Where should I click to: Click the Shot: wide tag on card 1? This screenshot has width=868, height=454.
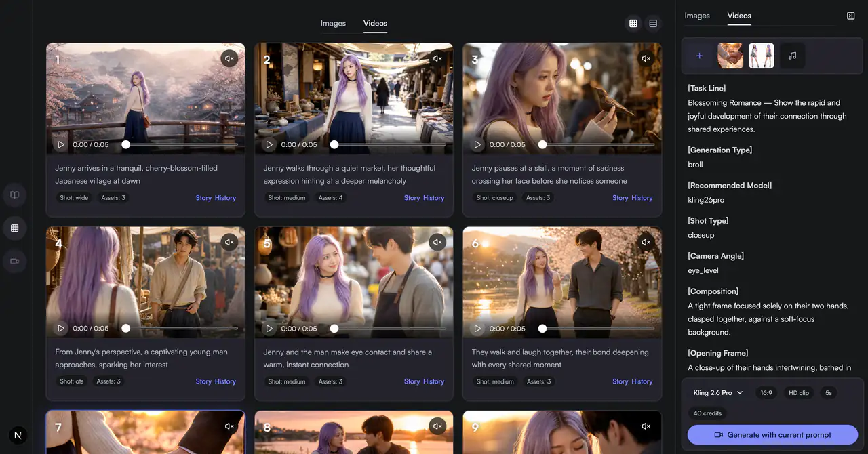pyautogui.click(x=74, y=198)
